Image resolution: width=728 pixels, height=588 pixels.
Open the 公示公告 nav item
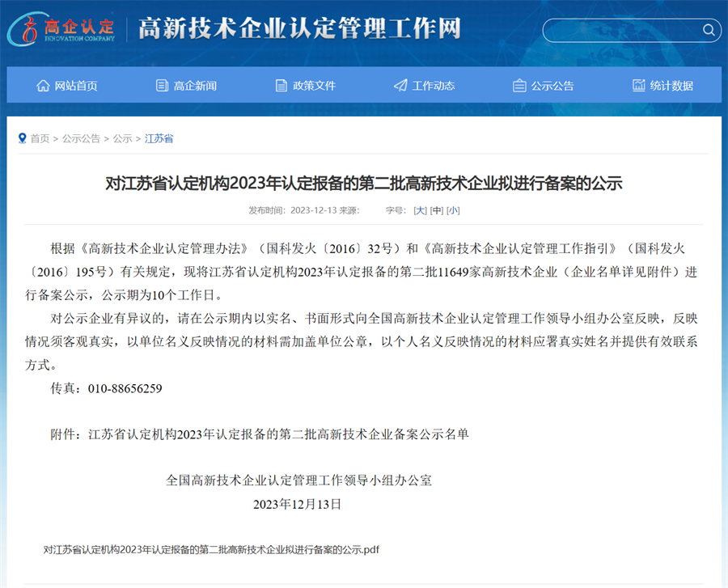pyautogui.click(x=552, y=86)
